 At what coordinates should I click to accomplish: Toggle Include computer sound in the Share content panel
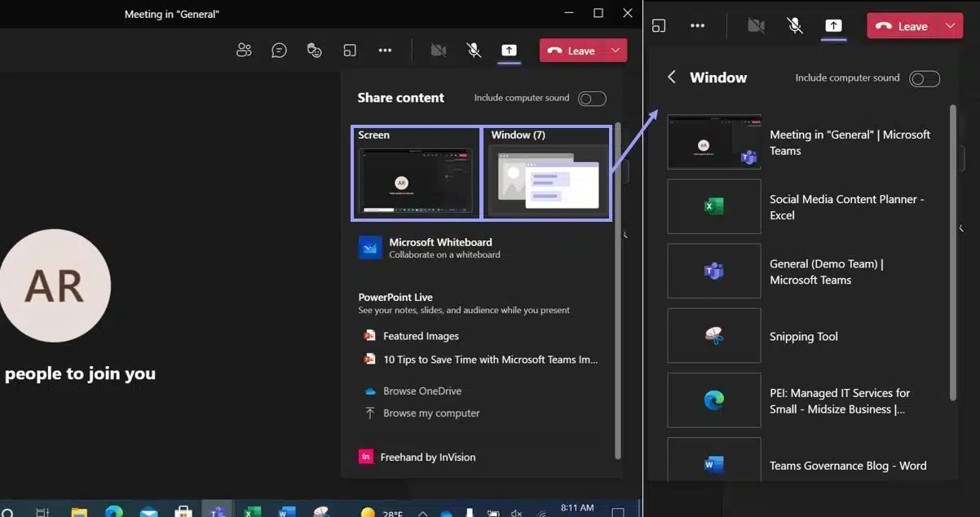(x=592, y=99)
